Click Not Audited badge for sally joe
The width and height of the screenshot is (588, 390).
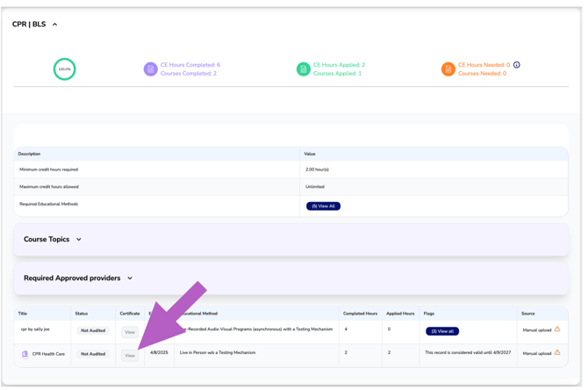(92, 331)
